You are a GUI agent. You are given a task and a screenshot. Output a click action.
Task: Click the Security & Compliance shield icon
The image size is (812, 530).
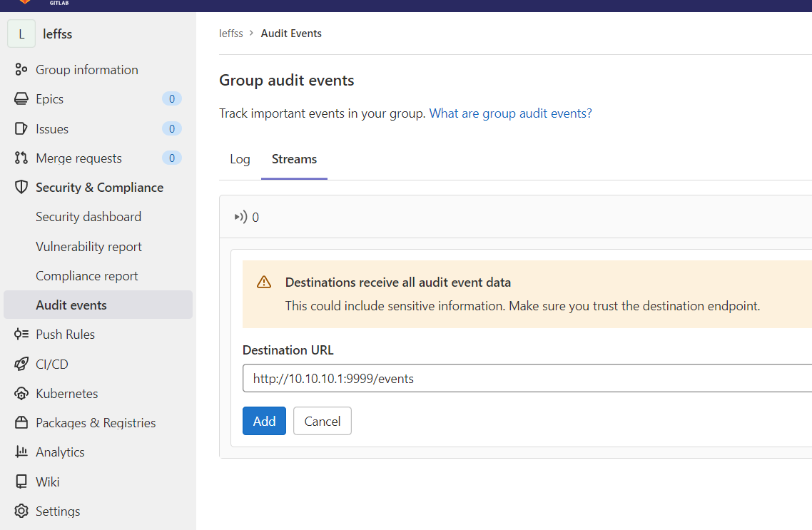click(x=21, y=188)
